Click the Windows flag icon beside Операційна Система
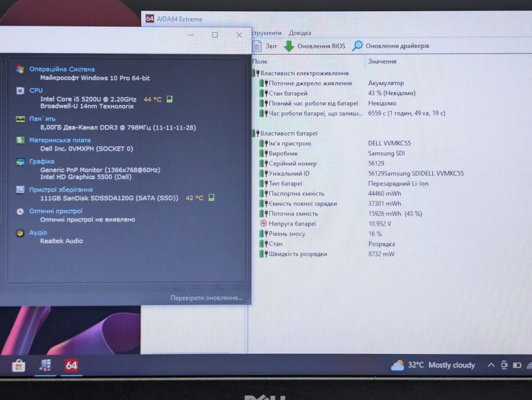 coord(20,69)
